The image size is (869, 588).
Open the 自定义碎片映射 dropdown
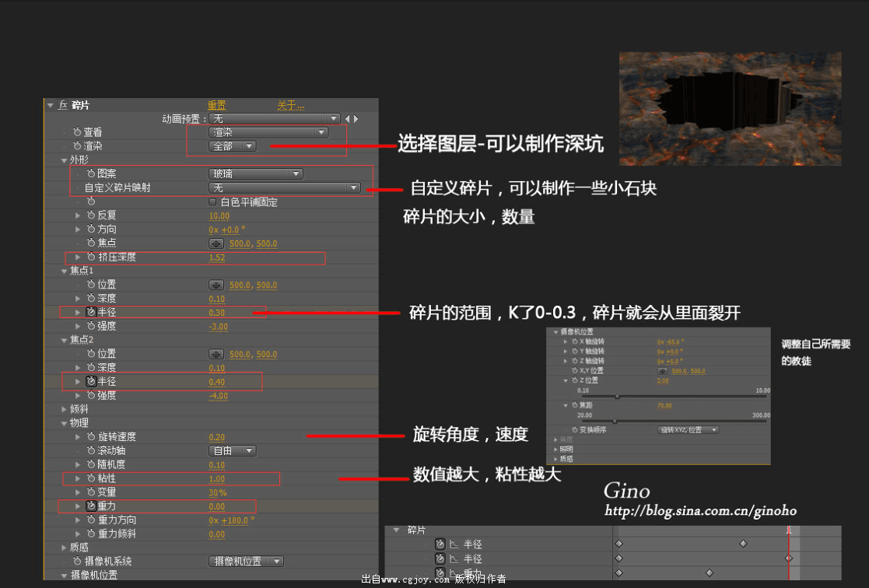[x=284, y=188]
